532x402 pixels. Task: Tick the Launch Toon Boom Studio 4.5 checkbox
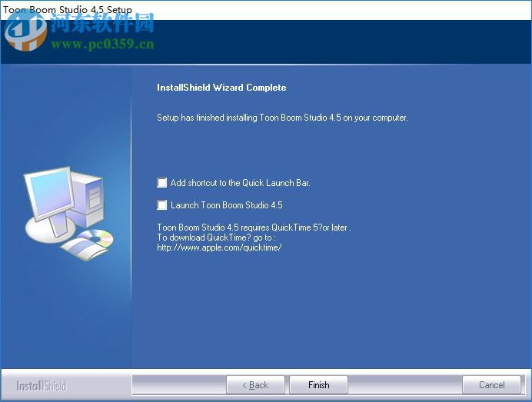click(162, 205)
